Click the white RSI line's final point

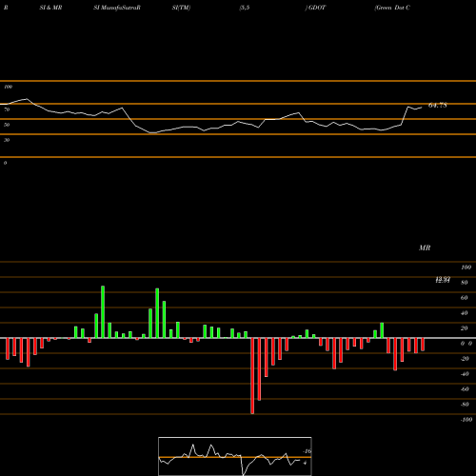click(x=422, y=108)
